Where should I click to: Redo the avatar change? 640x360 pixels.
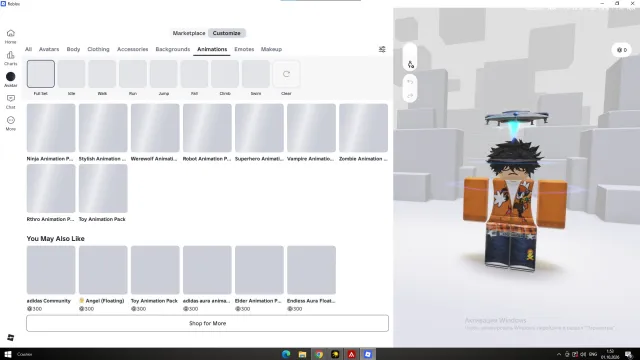click(410, 96)
